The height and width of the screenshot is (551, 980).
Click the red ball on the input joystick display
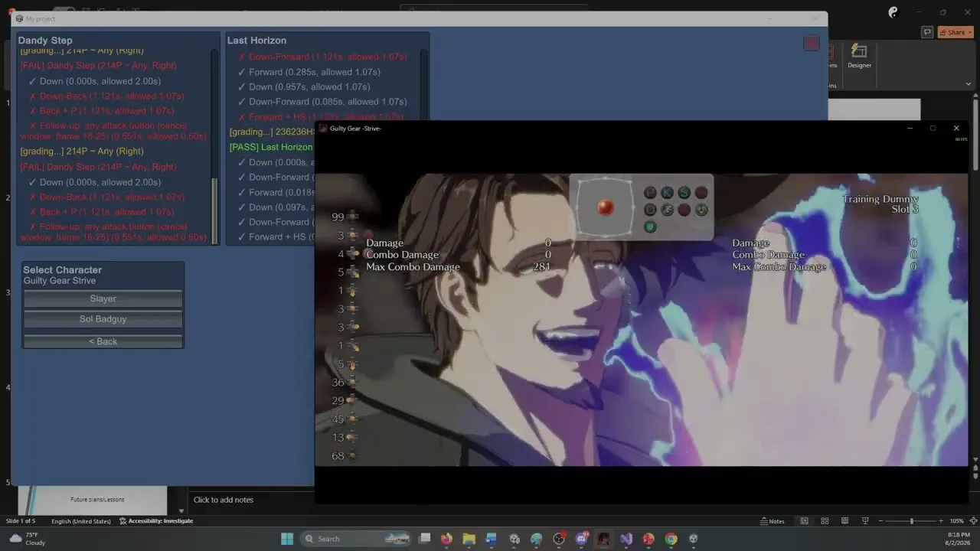(605, 207)
